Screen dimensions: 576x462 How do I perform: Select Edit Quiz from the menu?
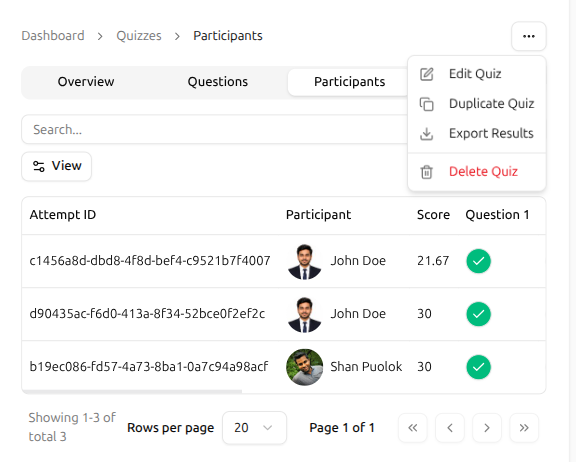pyautogui.click(x=477, y=74)
